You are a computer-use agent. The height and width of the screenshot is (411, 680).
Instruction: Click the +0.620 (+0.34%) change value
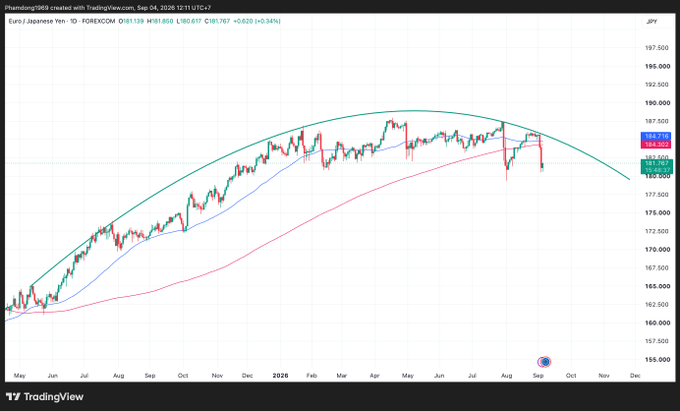257,21
